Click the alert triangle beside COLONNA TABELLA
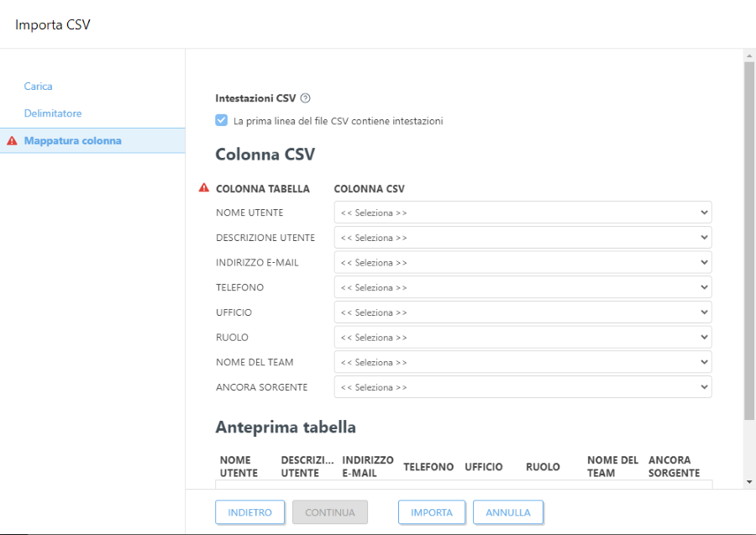756x535 pixels. click(202, 188)
